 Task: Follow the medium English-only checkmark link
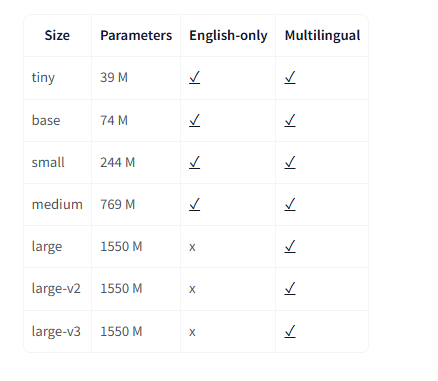pyautogui.click(x=195, y=204)
